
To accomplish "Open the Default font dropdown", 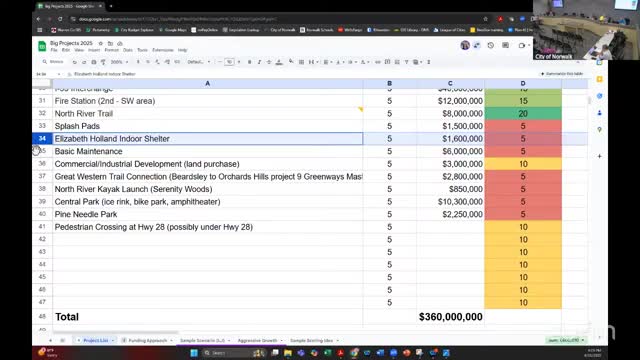I will click(x=199, y=62).
